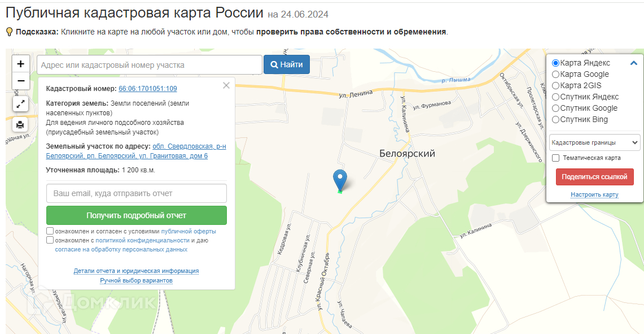Click the email input field for report
Viewport: 644px width, 334px height.
[x=137, y=193]
